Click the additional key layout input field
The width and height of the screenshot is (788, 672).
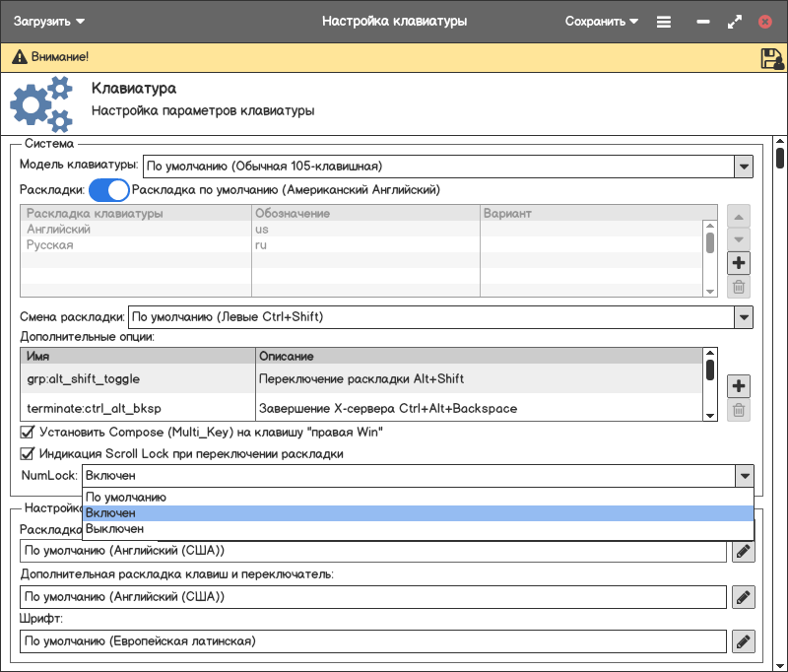372,596
